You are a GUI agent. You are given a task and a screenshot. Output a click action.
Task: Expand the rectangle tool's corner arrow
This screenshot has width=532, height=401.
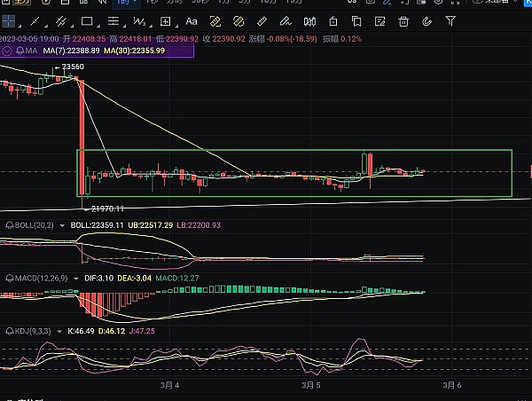98,27
